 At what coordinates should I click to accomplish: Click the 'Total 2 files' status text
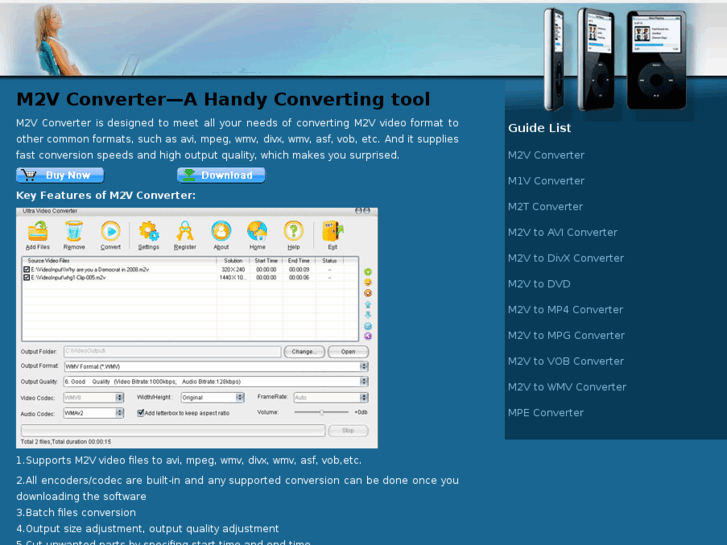[66, 442]
